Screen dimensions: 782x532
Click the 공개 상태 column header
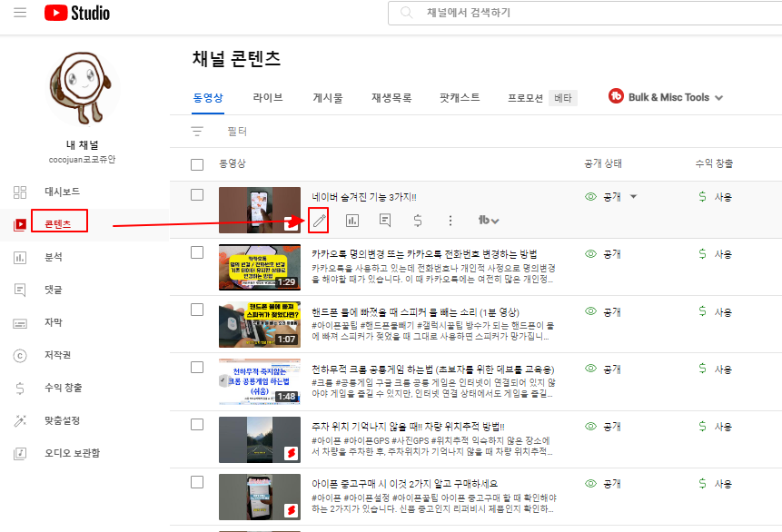pos(603,163)
